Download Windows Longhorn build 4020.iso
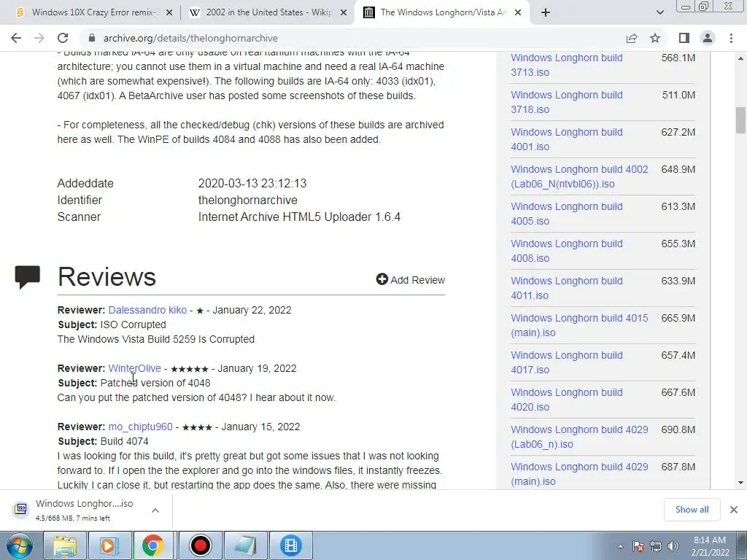 (x=566, y=399)
